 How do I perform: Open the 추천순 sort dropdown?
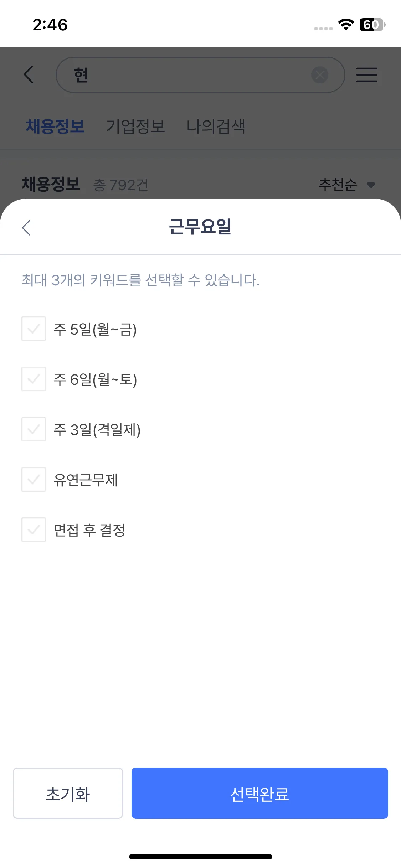coord(338,185)
